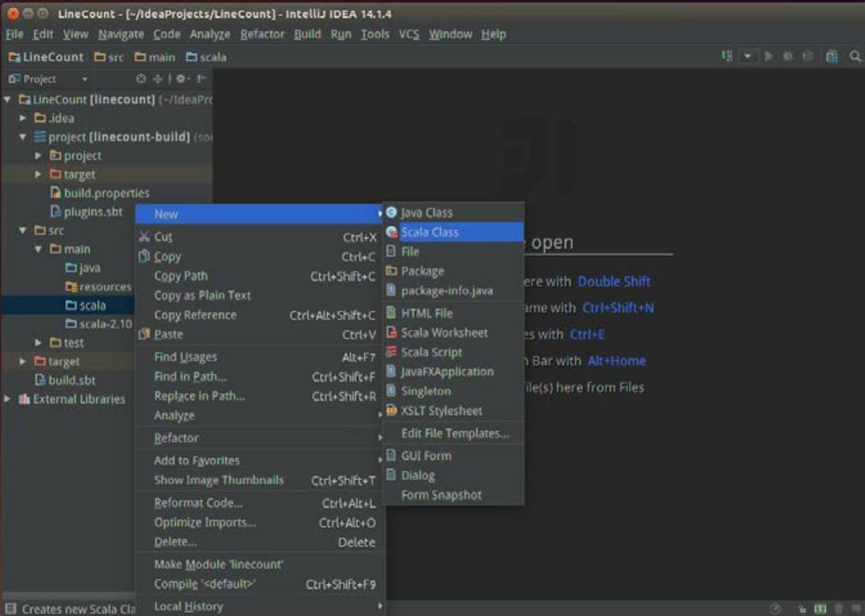
Task: Click the Cut scissors icon
Action: (144, 237)
